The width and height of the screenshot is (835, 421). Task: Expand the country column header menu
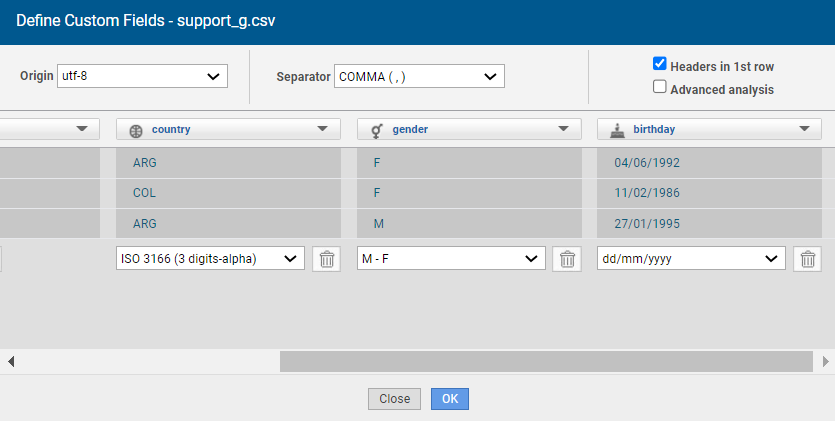pos(322,129)
